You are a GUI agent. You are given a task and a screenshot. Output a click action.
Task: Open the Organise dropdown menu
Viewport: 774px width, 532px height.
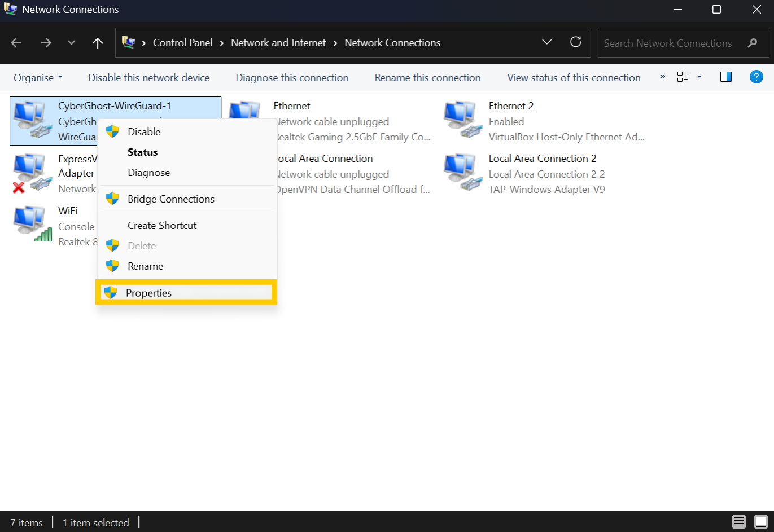coord(38,78)
